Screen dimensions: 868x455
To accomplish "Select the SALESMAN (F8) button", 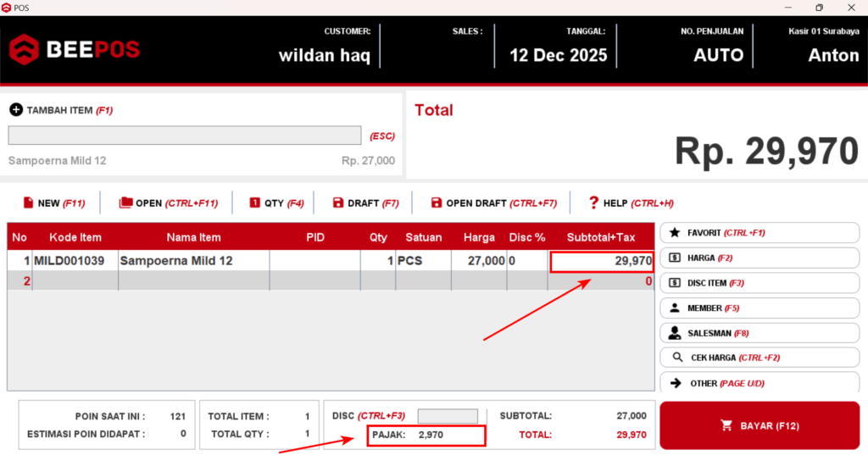I will point(759,333).
